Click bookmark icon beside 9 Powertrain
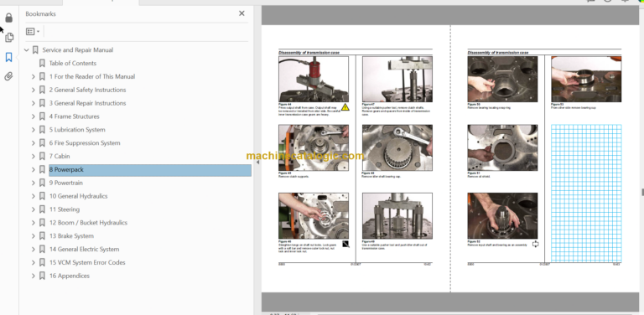 42,183
